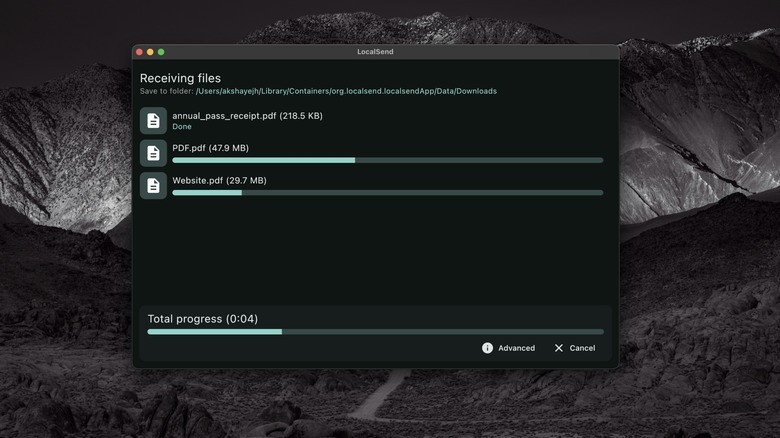Click the info icon next to Advanced

click(x=487, y=348)
